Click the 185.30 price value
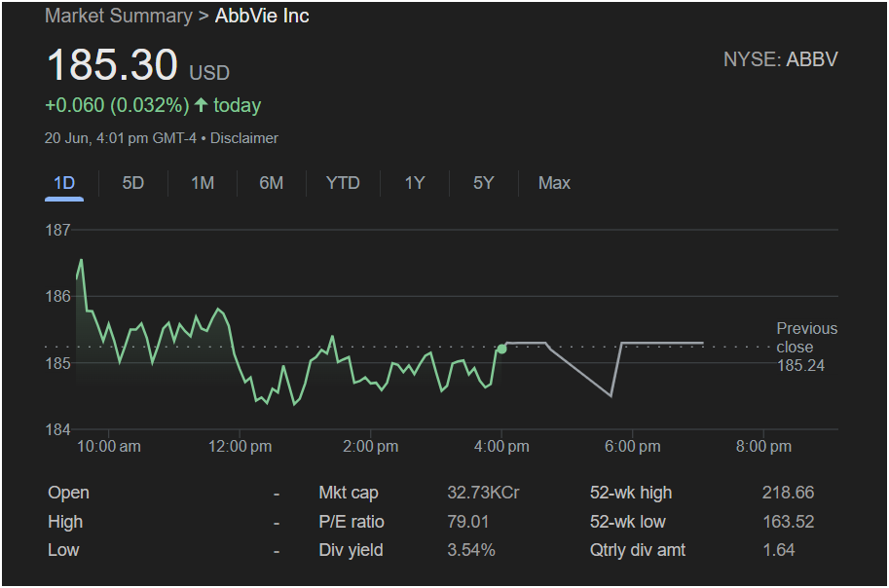This screenshot has width=889, height=588. [112, 64]
